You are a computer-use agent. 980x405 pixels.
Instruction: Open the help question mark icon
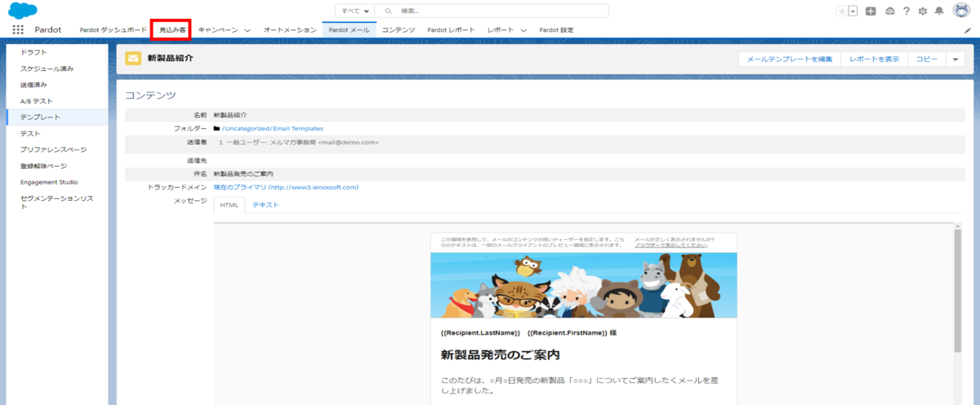coord(906,11)
